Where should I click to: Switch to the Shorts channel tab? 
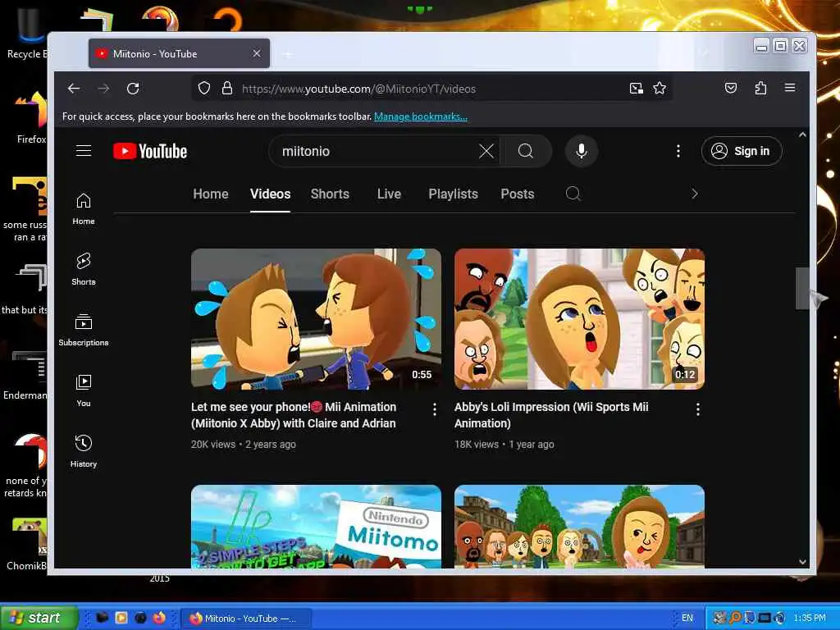click(330, 194)
